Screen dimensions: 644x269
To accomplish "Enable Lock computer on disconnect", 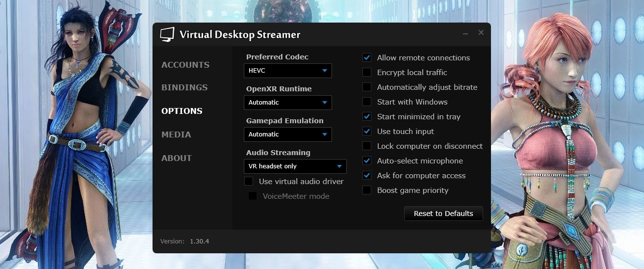I will point(367,146).
